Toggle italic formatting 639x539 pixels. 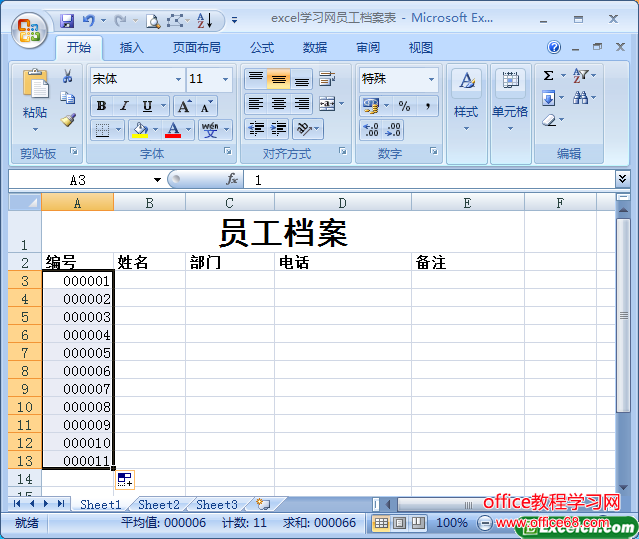click(124, 106)
